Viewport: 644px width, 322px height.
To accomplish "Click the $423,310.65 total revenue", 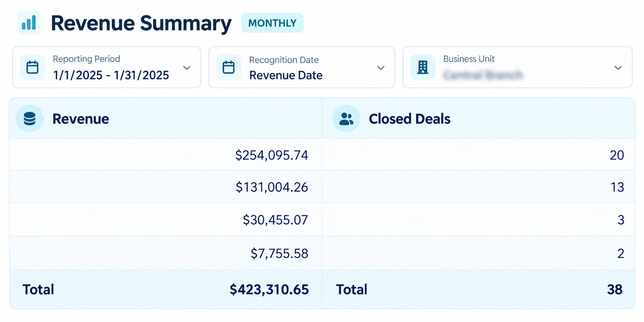I will [269, 289].
